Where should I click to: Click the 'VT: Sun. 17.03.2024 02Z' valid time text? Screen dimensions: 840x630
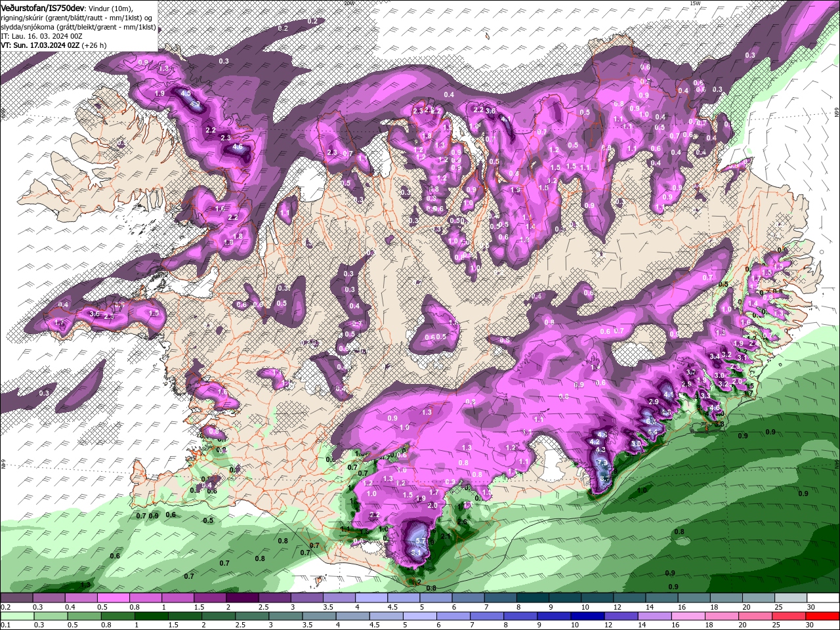[40, 45]
